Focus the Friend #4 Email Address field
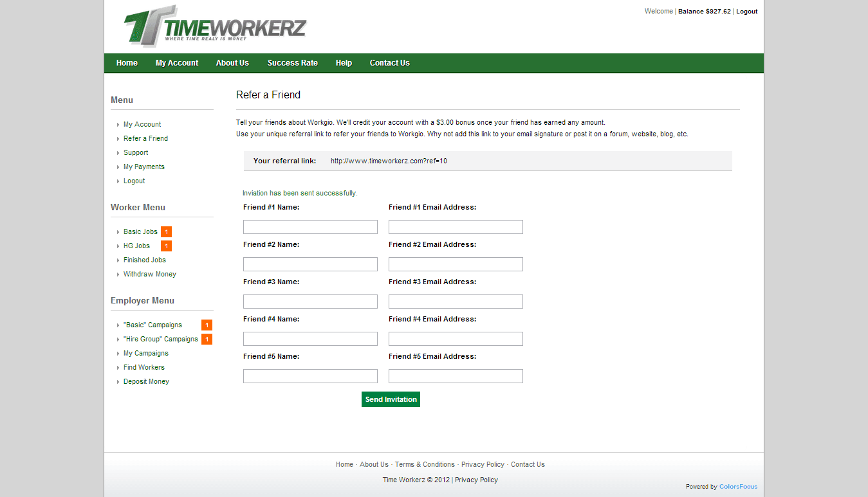 456,339
